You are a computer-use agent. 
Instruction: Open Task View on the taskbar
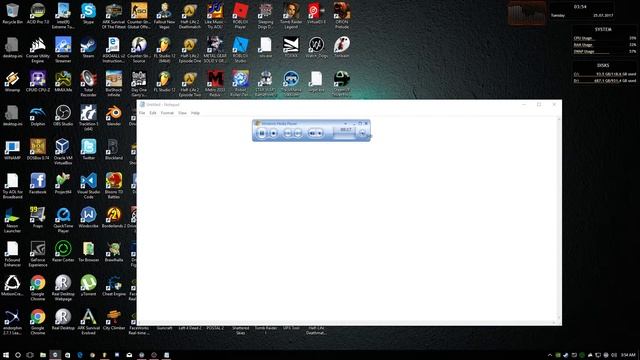coord(30,355)
